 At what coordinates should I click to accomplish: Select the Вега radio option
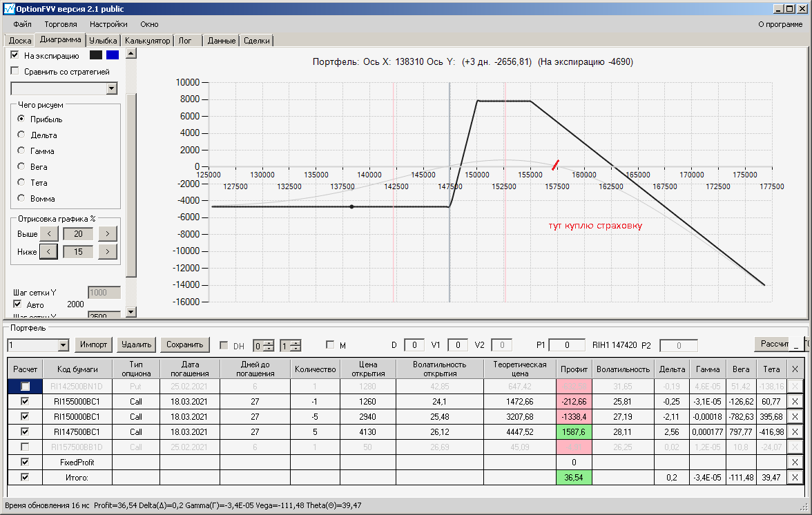21,166
